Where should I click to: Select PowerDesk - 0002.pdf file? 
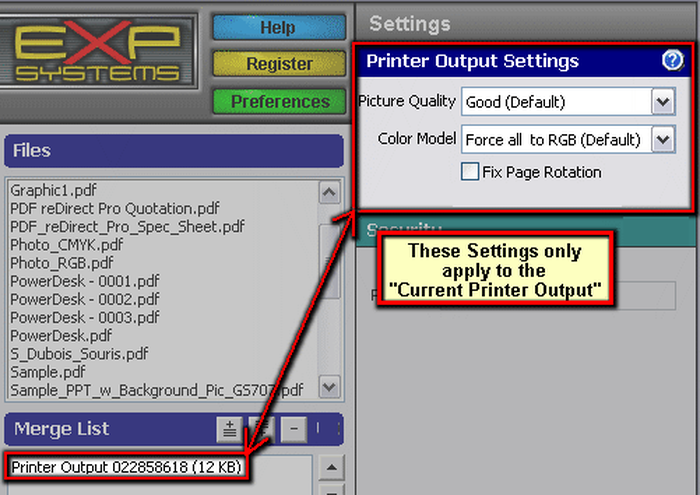[x=85, y=299]
